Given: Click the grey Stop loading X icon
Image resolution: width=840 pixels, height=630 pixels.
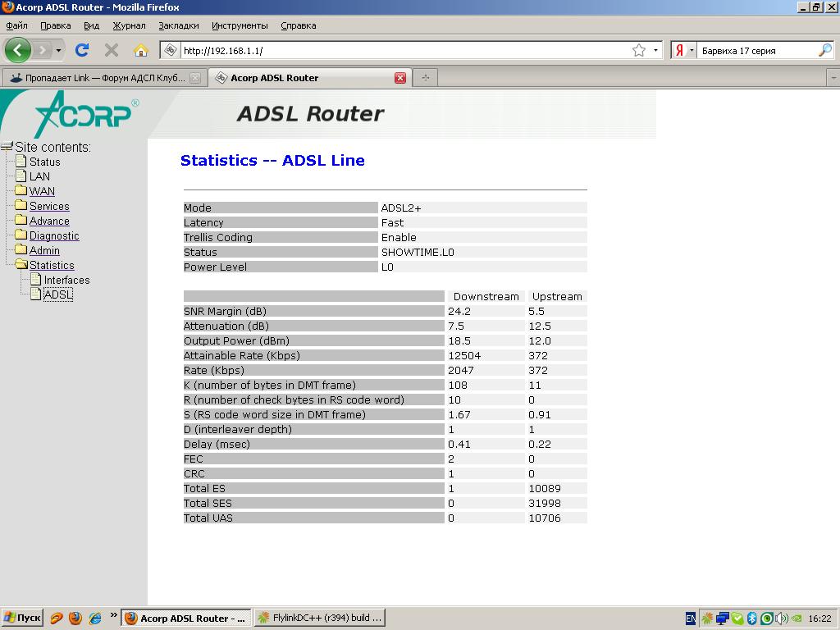Looking at the screenshot, I should click(x=112, y=50).
